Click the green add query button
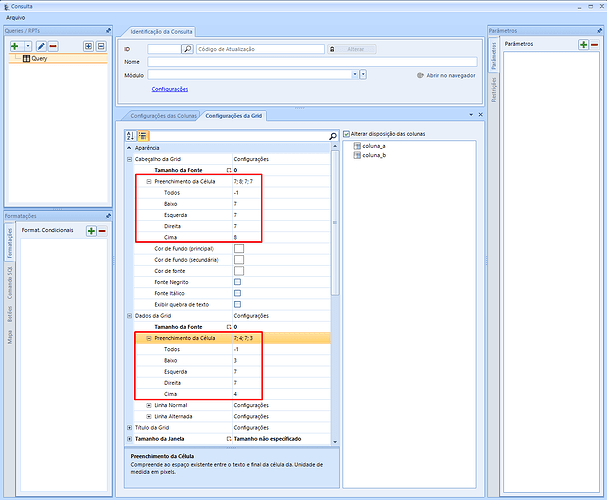 (x=15, y=46)
